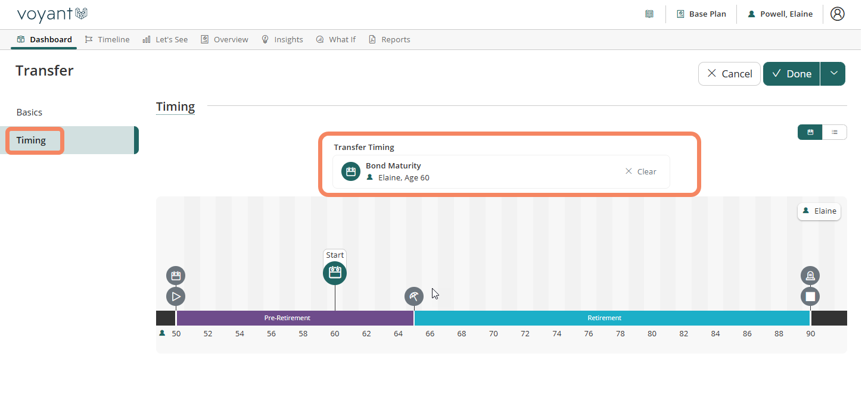Open the What If tab
The height and width of the screenshot is (394, 868).
pos(336,39)
